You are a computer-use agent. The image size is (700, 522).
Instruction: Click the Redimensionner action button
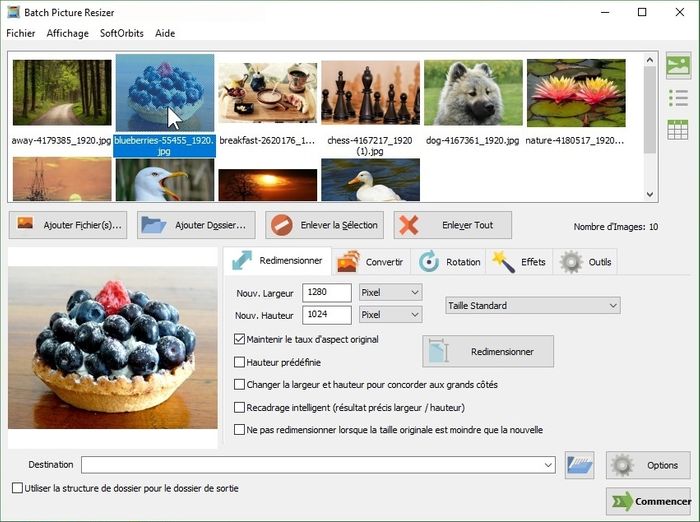click(488, 352)
